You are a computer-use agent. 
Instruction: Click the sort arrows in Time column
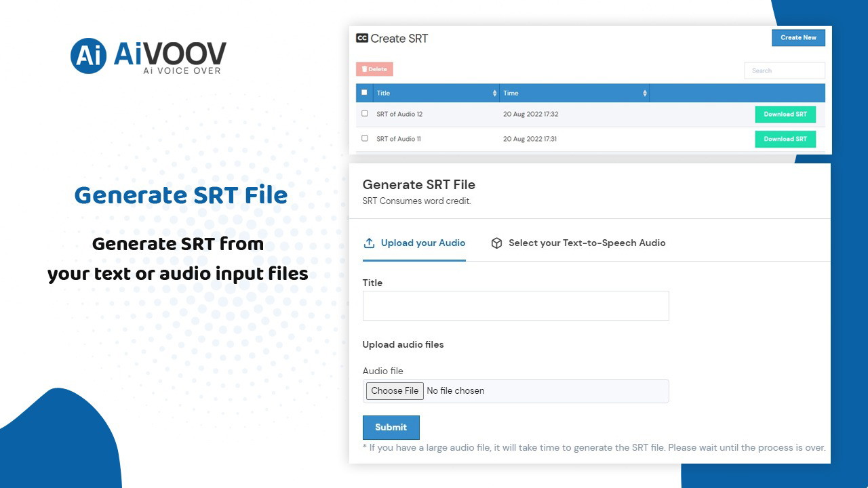644,94
